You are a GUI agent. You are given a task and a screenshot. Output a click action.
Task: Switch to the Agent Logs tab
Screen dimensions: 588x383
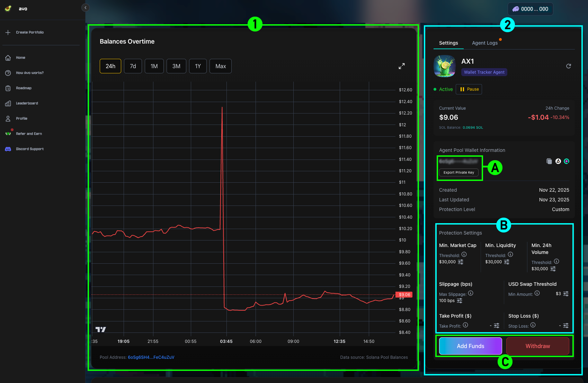pos(484,43)
